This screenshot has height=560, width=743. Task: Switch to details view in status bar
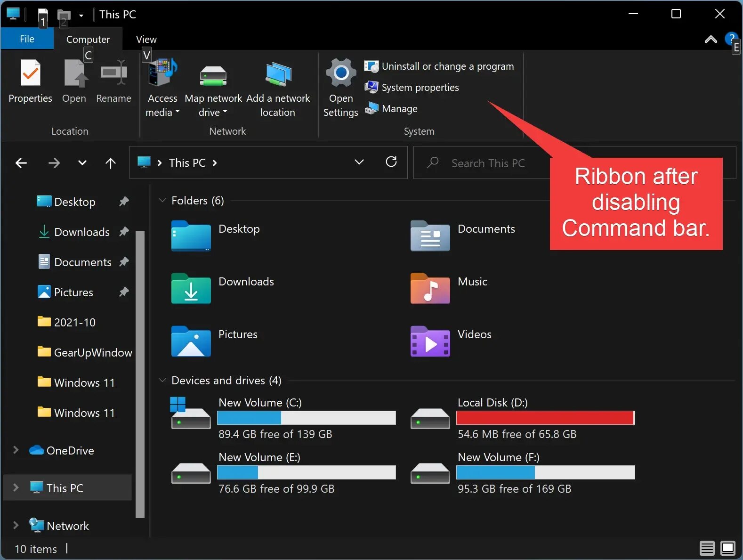(x=707, y=548)
